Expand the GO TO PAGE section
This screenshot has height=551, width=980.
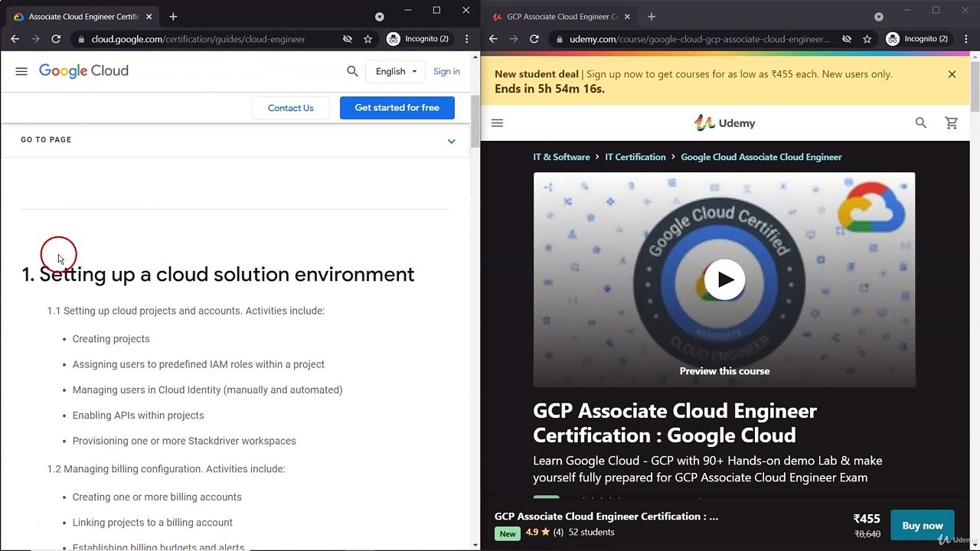pyautogui.click(x=451, y=141)
